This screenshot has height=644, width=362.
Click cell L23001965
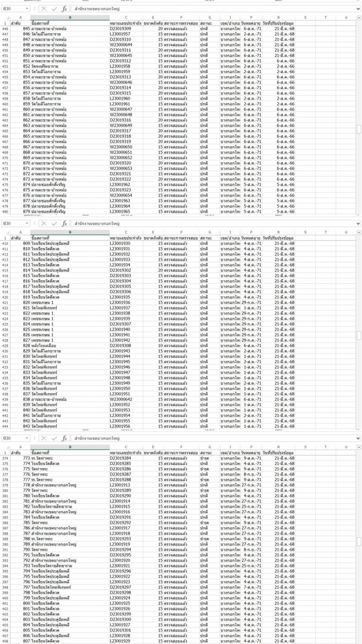pyautogui.click(x=126, y=211)
